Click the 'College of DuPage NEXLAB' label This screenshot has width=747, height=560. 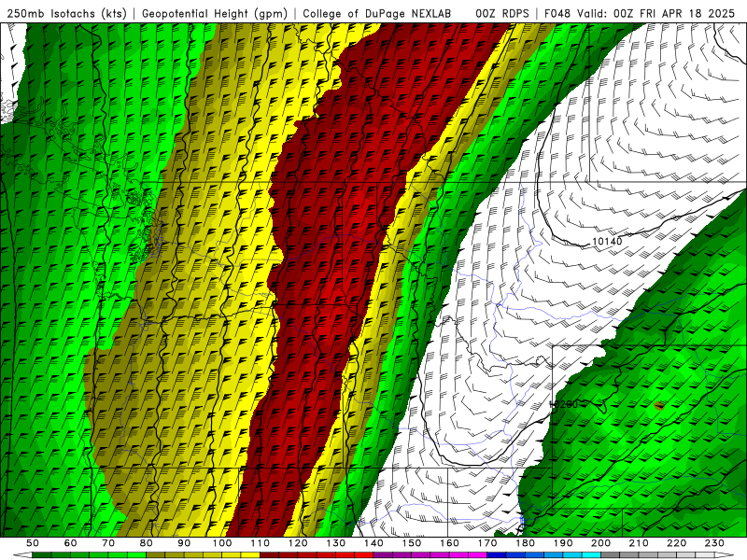point(377,13)
